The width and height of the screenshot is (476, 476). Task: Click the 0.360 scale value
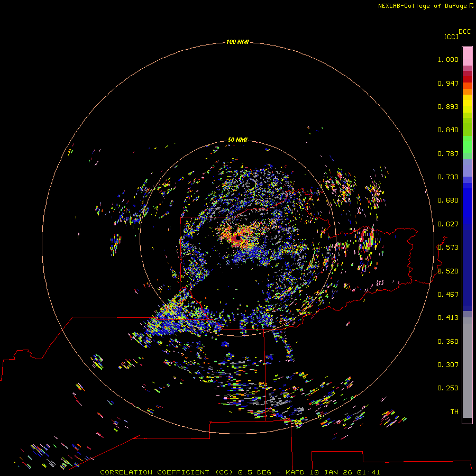coord(448,342)
